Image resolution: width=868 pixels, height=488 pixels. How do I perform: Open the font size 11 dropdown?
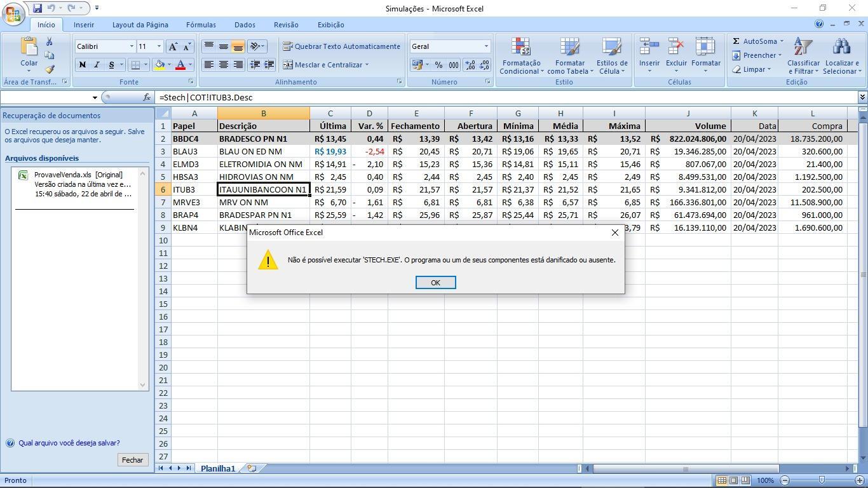pos(159,46)
